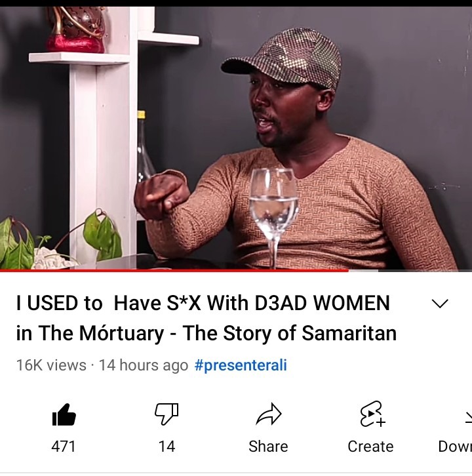This screenshot has height=476, width=472.
Task: Tap the 'Dow' download label text
Action: point(455,446)
